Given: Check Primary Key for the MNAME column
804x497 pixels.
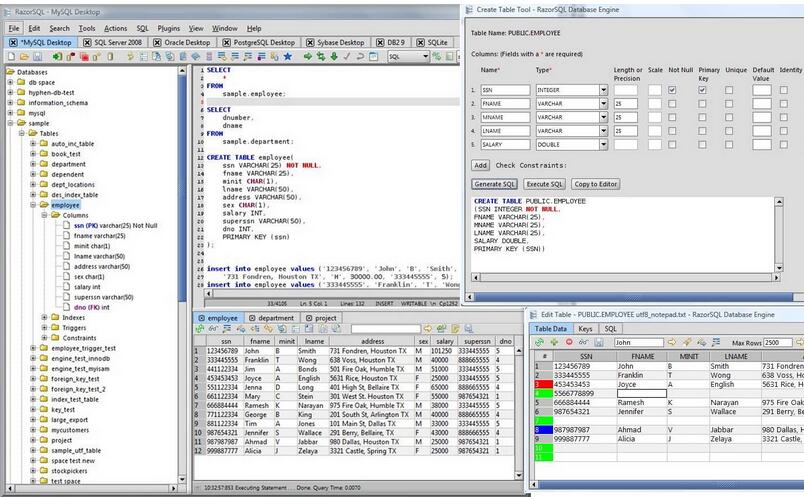Looking at the screenshot, I should pos(702,117).
